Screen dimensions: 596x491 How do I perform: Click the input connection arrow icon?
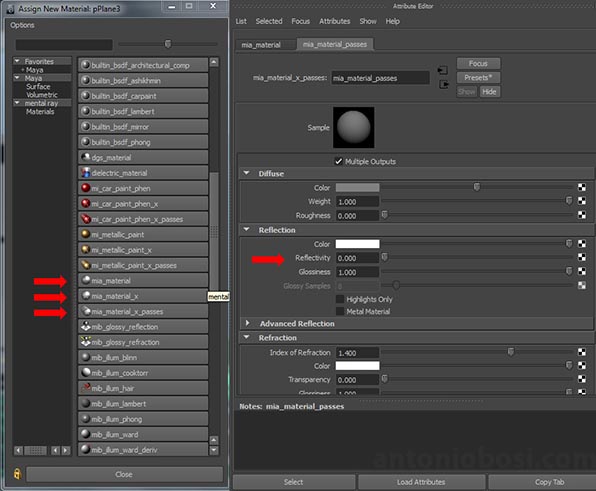tap(442, 70)
